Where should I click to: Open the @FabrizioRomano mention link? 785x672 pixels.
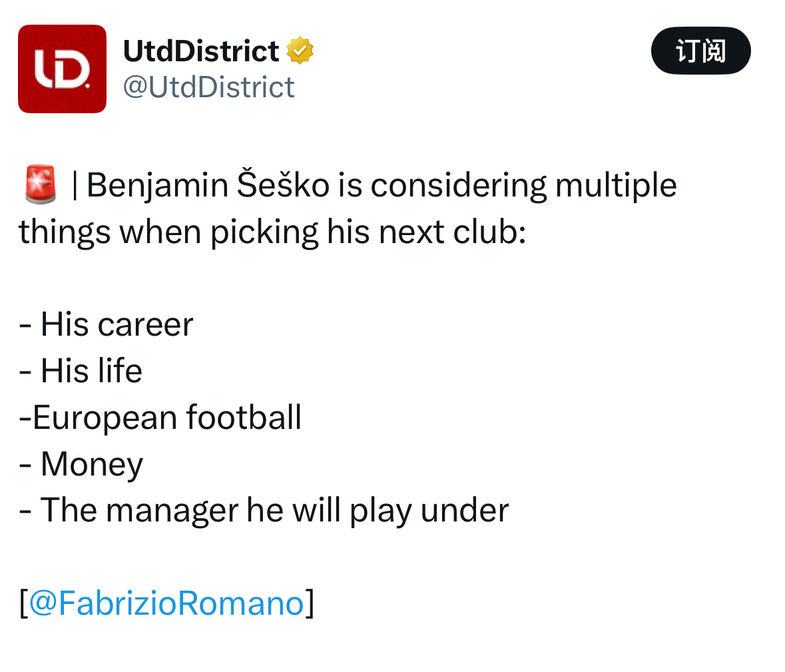point(166,603)
